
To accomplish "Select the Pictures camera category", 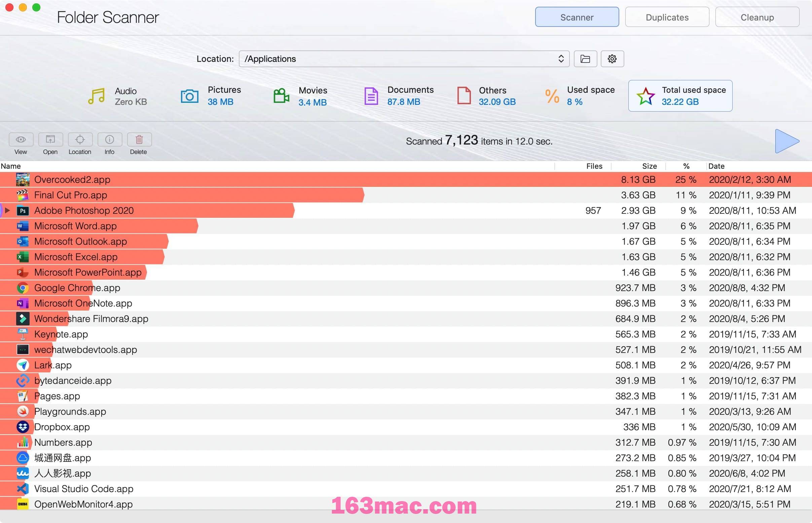I will (189, 96).
